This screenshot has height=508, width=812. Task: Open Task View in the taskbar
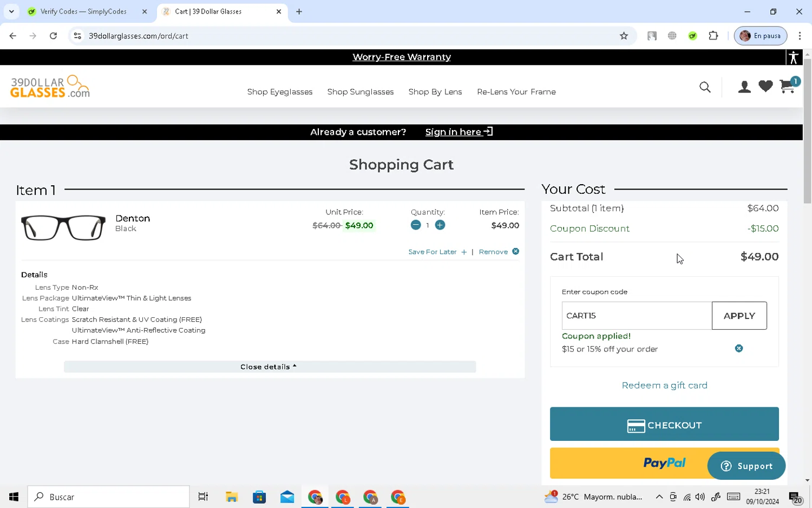pyautogui.click(x=203, y=497)
